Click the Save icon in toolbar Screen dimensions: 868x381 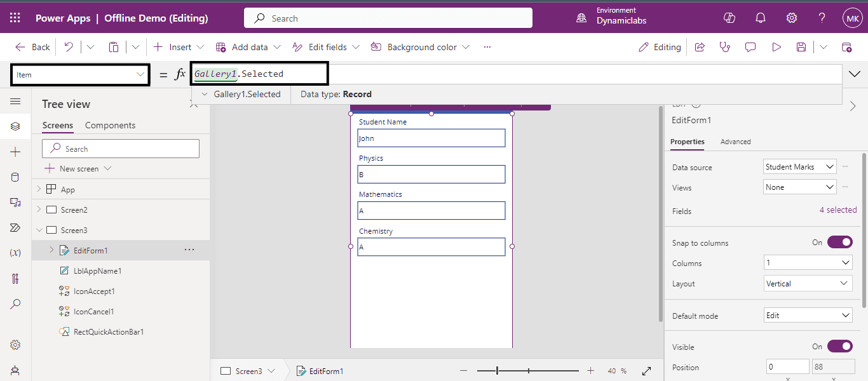coord(801,47)
